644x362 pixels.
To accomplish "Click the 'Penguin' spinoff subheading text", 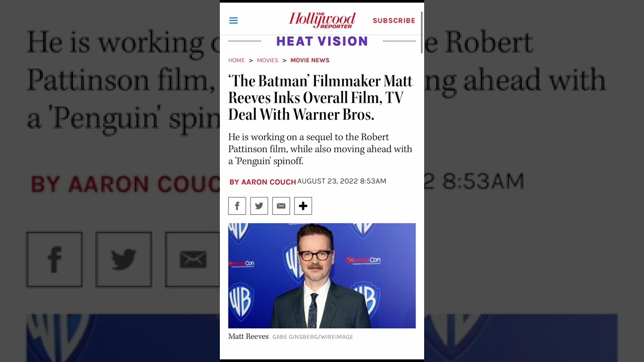I will coord(320,149).
